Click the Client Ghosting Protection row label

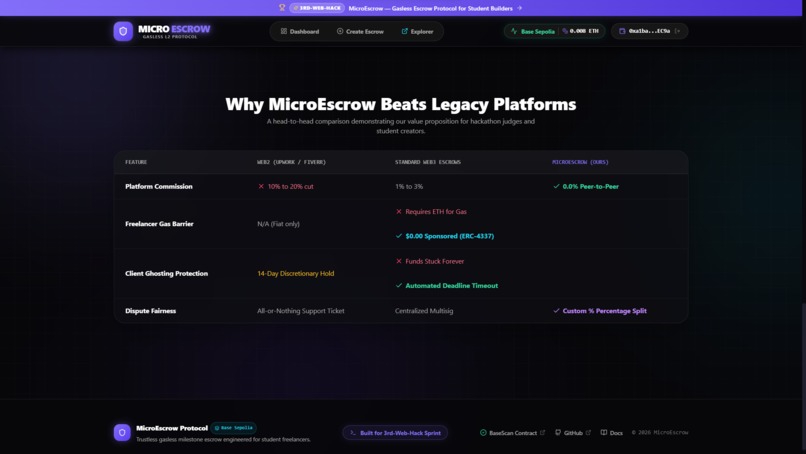click(166, 274)
